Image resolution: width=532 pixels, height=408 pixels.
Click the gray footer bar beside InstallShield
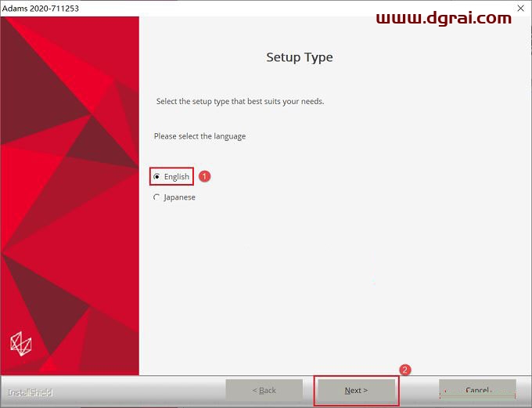141,392
